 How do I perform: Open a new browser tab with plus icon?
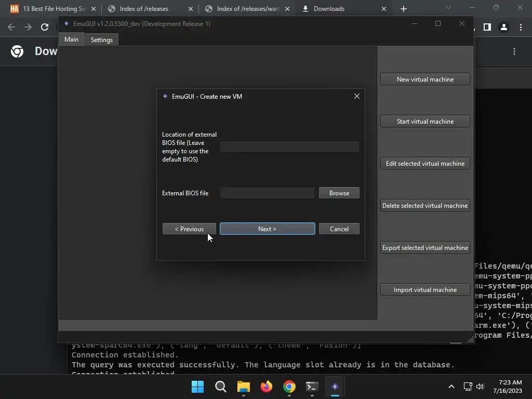[403, 9]
